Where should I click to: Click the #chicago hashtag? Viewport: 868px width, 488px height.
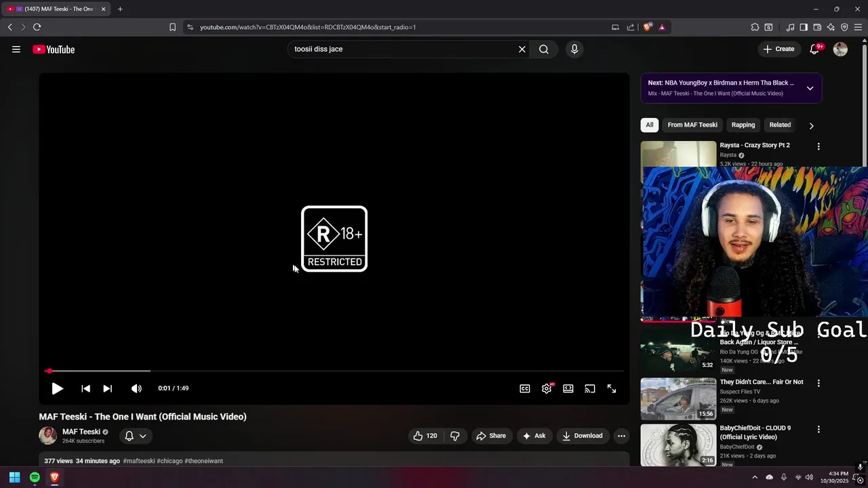tap(170, 461)
